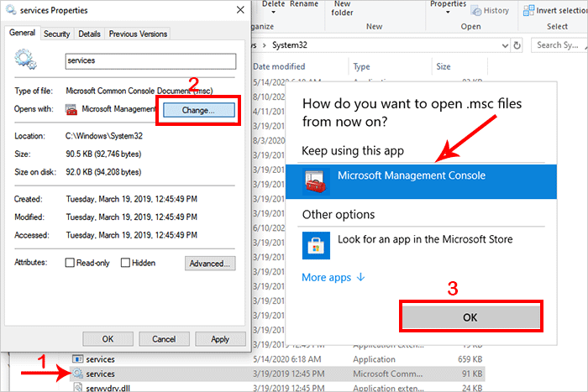This screenshot has width=588, height=392.
Task: Select the services Application file row
Action: pos(277,359)
